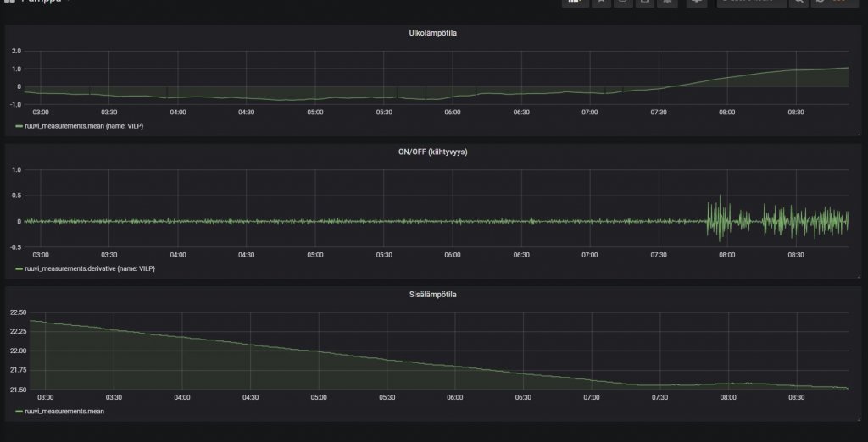Screen dimensions: 868x442
Task: Click the dashboard grid icon beside the title
Action: 9,3
